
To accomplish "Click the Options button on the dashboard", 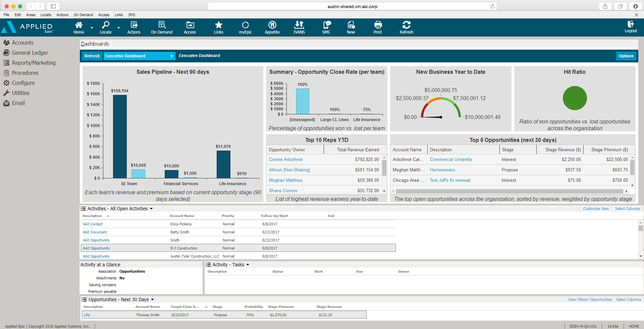I will (x=626, y=56).
